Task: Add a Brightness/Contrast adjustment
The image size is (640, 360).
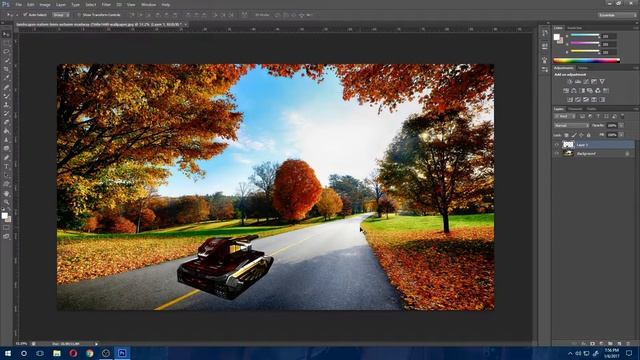Action: [570, 82]
